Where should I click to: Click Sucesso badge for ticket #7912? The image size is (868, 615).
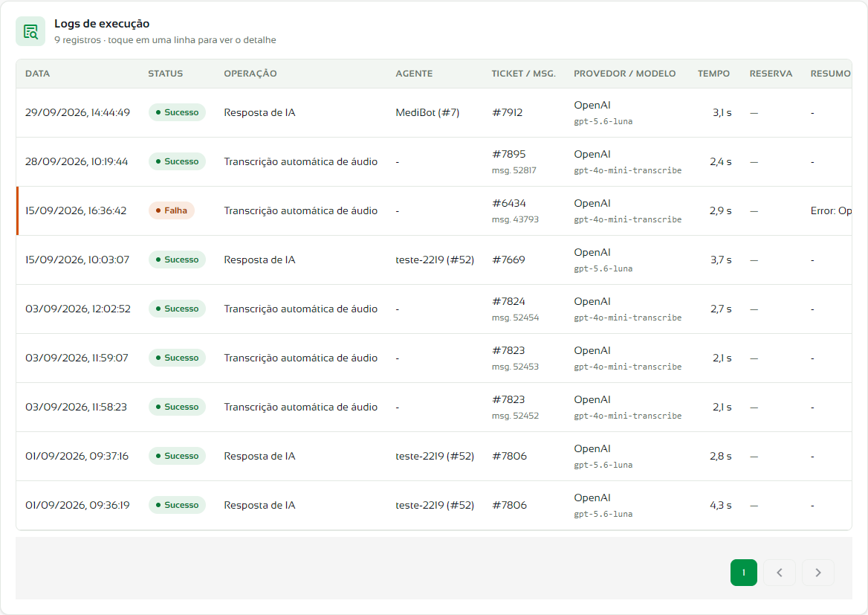177,112
